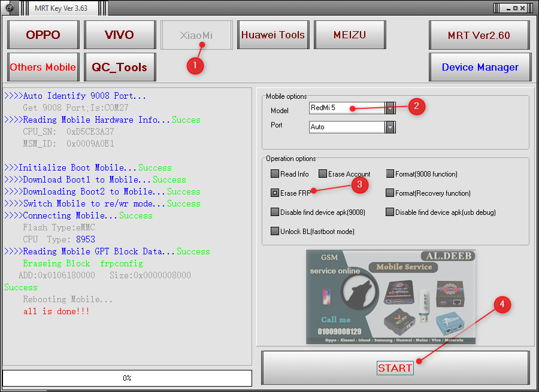Screen dimensions: 539x392
Task: Click 'Downloading Boot2 to Mobile' line
Action: coord(102,192)
